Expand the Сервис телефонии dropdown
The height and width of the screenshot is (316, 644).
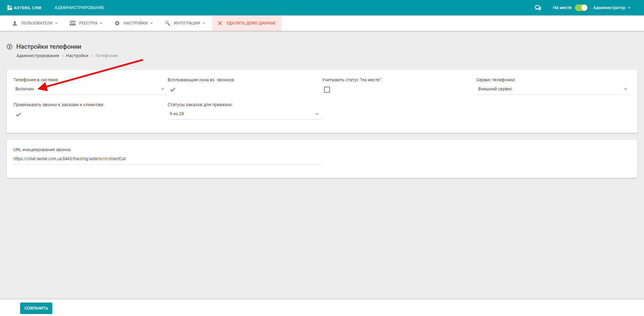click(x=553, y=89)
